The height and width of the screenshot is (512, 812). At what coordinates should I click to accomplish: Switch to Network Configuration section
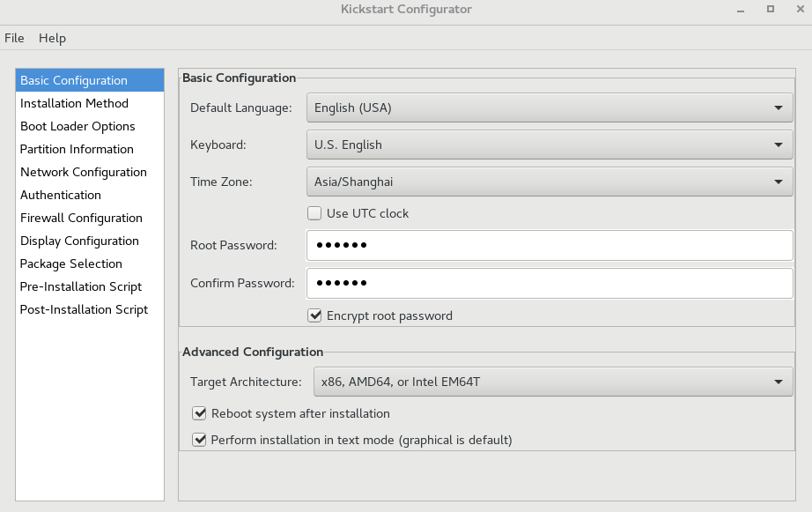pyautogui.click(x=83, y=172)
